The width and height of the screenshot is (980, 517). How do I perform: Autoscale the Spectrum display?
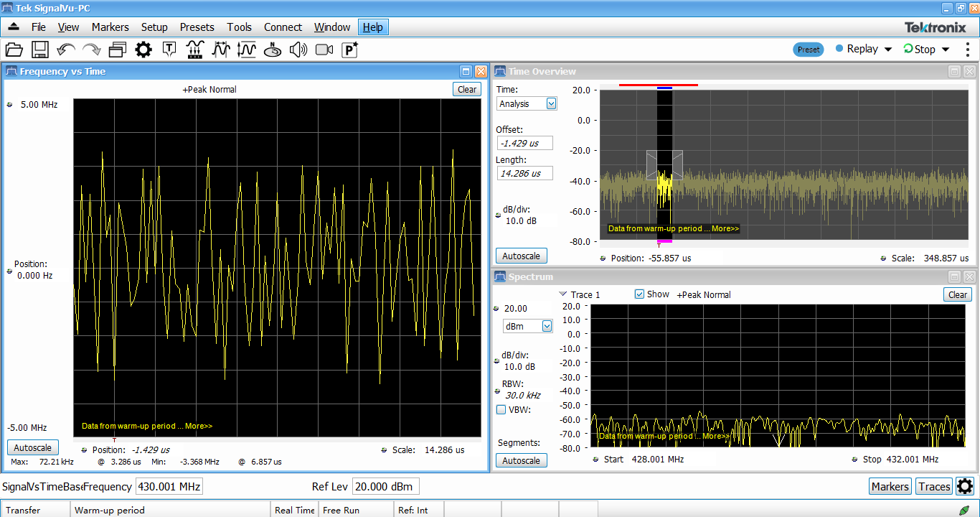(521, 460)
